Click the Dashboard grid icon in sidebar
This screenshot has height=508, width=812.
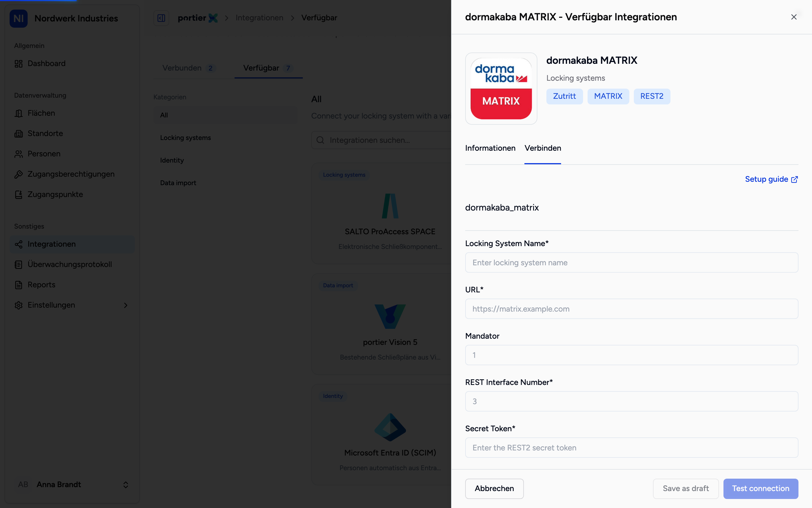(x=18, y=63)
